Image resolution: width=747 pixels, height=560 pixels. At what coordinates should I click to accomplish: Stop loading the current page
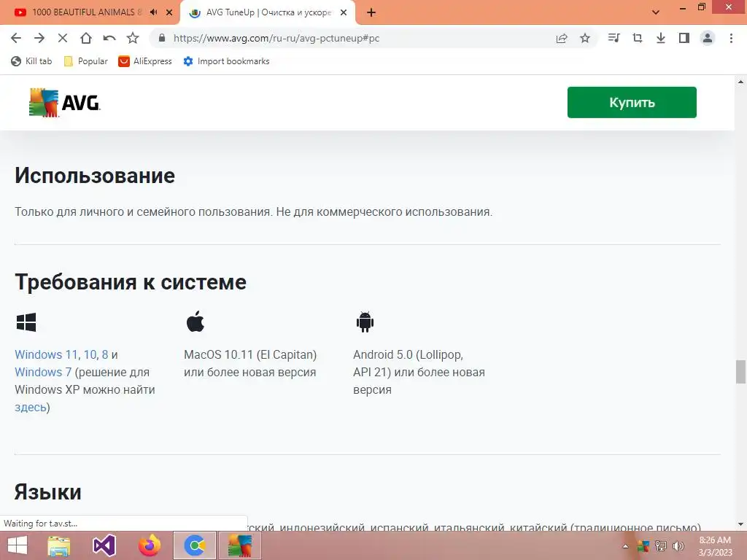coord(63,38)
